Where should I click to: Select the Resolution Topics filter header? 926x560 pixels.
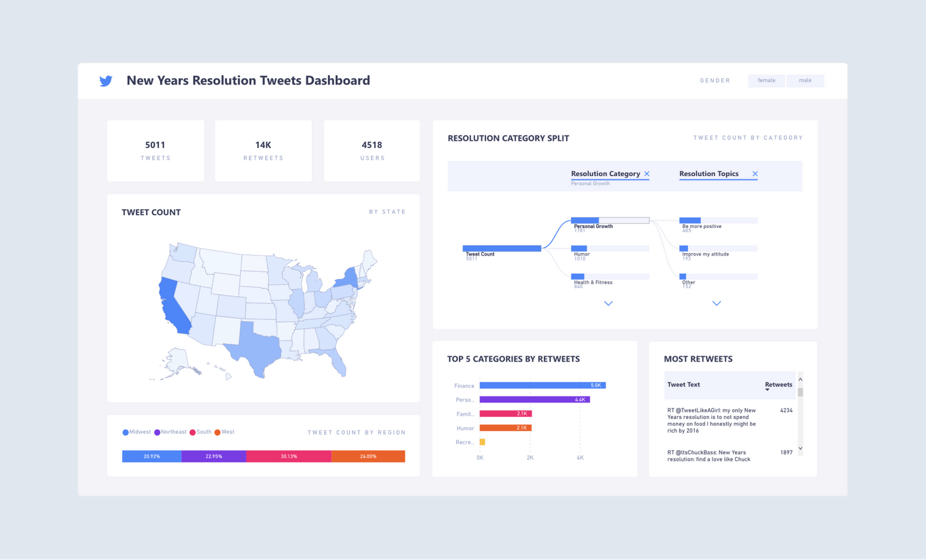pos(708,174)
